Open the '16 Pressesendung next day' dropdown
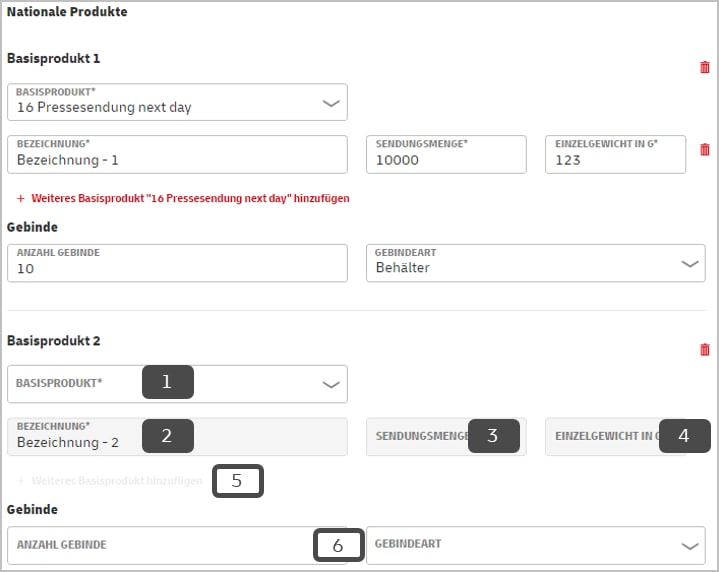 click(x=178, y=102)
